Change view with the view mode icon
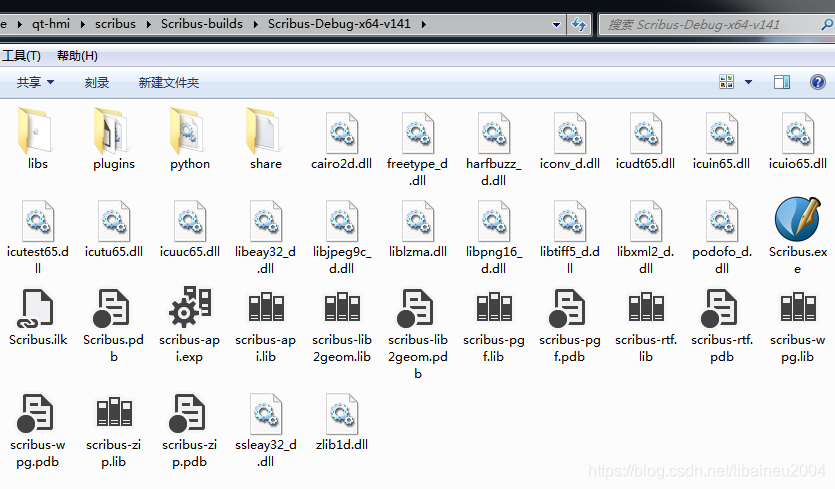Image resolution: width=835 pixels, height=489 pixels. click(726, 82)
